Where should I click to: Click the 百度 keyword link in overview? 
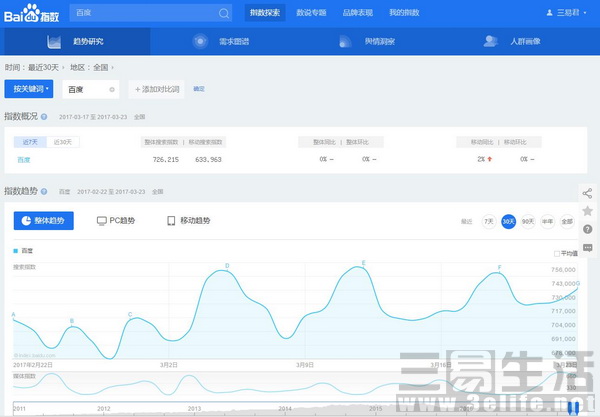[24, 160]
